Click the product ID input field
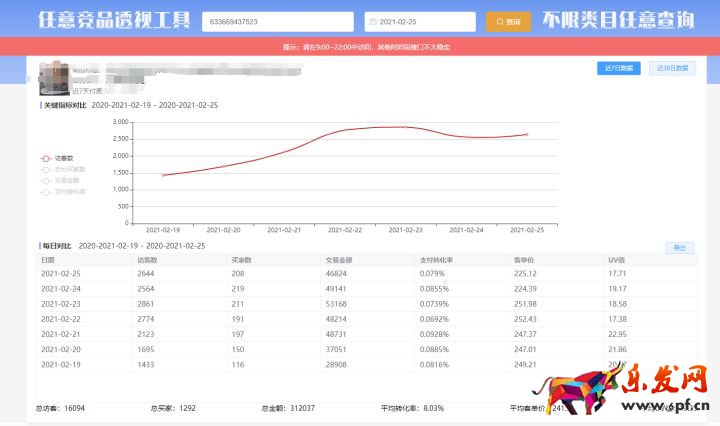The height and width of the screenshot is (426, 720). pos(277,21)
